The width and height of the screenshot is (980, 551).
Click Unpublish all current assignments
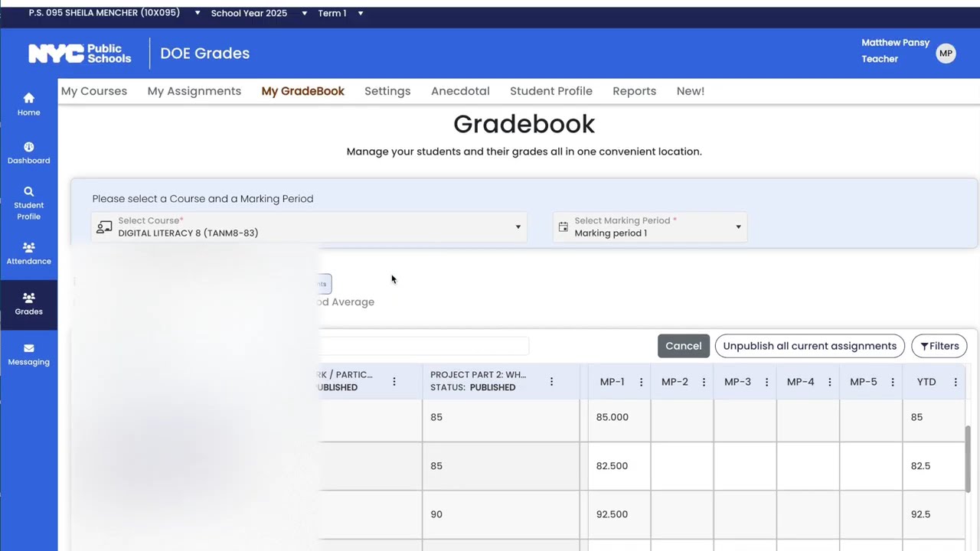(x=810, y=346)
